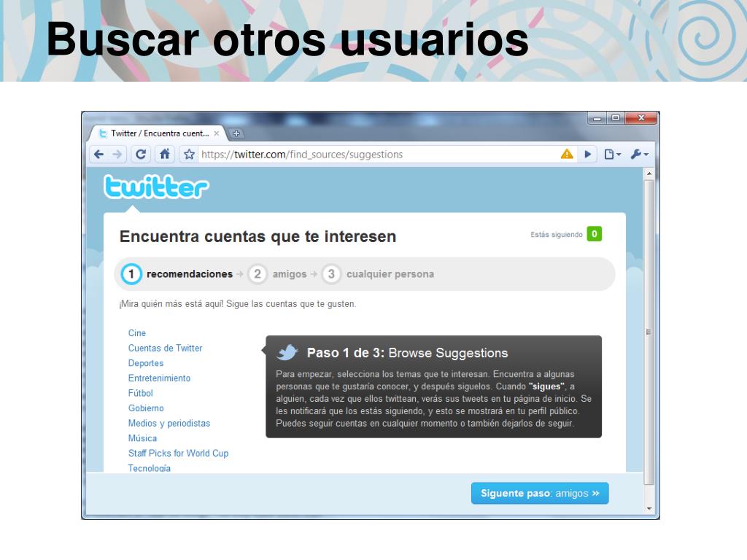Open the Cuentas de Twitter category
This screenshot has height=560, width=747.
point(165,348)
